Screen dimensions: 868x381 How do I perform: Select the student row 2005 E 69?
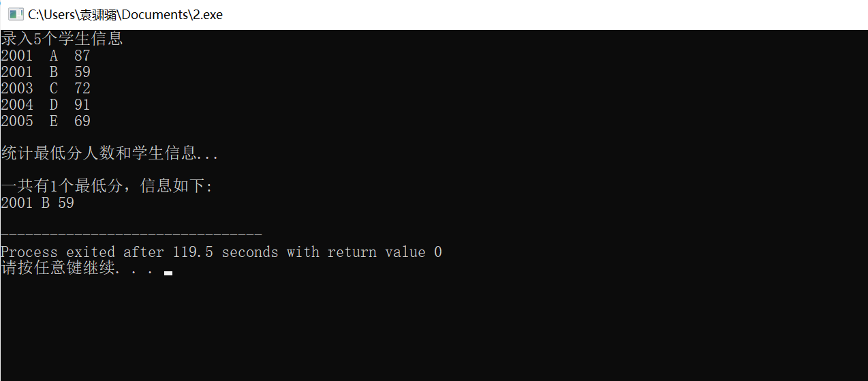pyautogui.click(x=46, y=121)
